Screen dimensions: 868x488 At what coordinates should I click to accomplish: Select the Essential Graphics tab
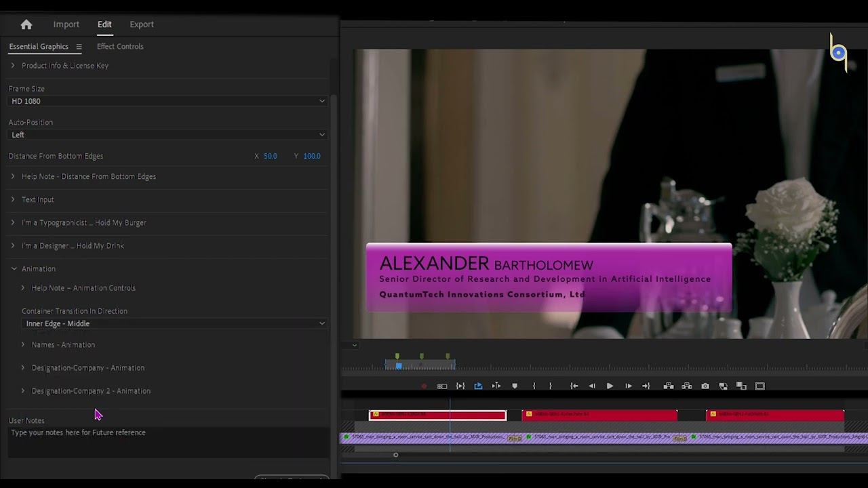39,47
